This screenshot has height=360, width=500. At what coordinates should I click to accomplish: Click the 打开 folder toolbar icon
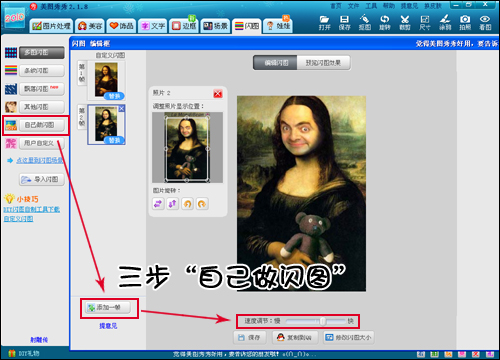324,23
